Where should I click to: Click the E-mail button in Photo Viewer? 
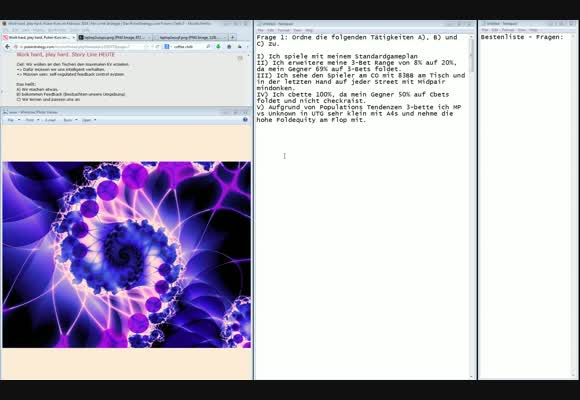point(50,120)
